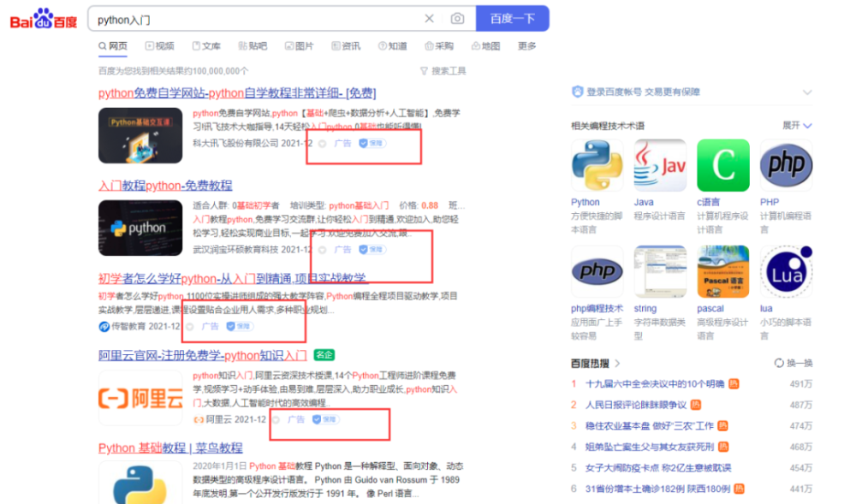Open the Python 基础教程 菜鸟教程 result
Image resolution: width=856 pixels, height=504 pixels.
pyautogui.click(x=170, y=448)
